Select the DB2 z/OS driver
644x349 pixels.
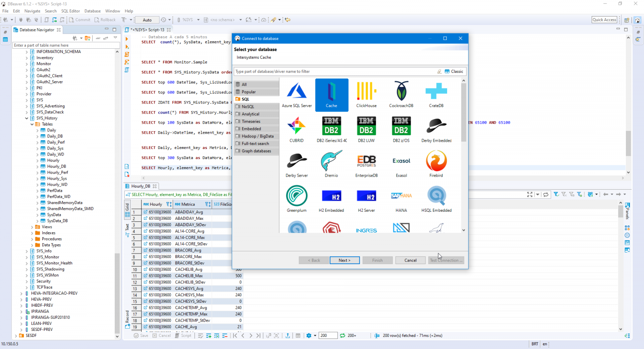(x=401, y=130)
